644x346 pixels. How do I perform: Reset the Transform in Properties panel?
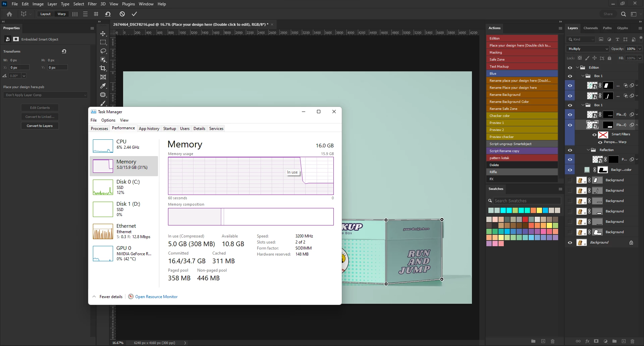(64, 51)
